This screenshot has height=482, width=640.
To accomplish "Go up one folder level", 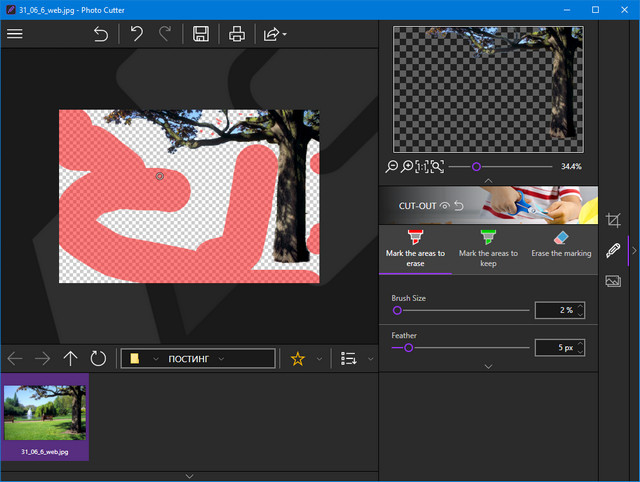I will coord(70,358).
